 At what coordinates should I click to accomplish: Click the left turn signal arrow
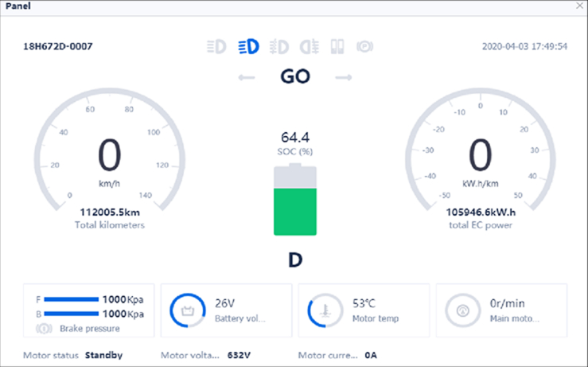246,77
